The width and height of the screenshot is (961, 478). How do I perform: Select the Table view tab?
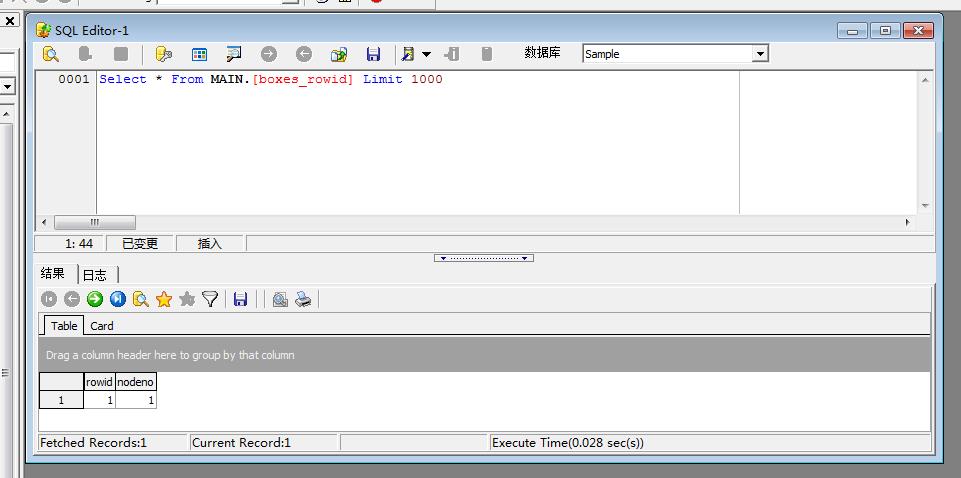pos(64,326)
